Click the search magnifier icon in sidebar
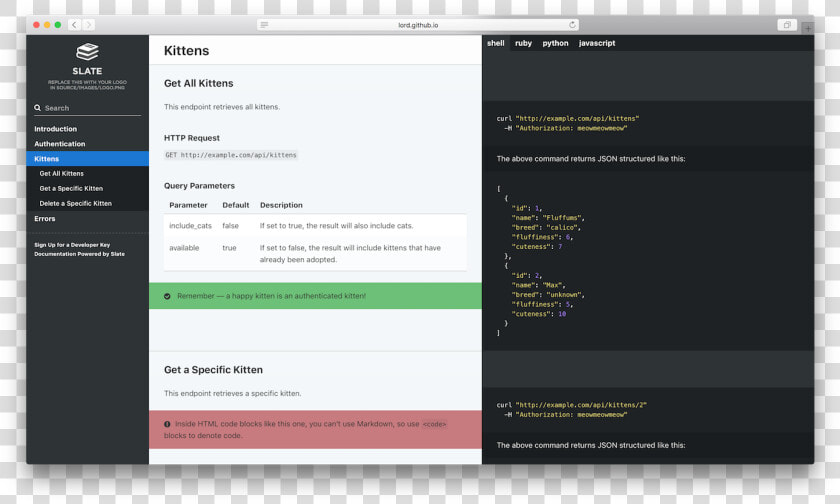This screenshot has height=504, width=840. click(38, 108)
